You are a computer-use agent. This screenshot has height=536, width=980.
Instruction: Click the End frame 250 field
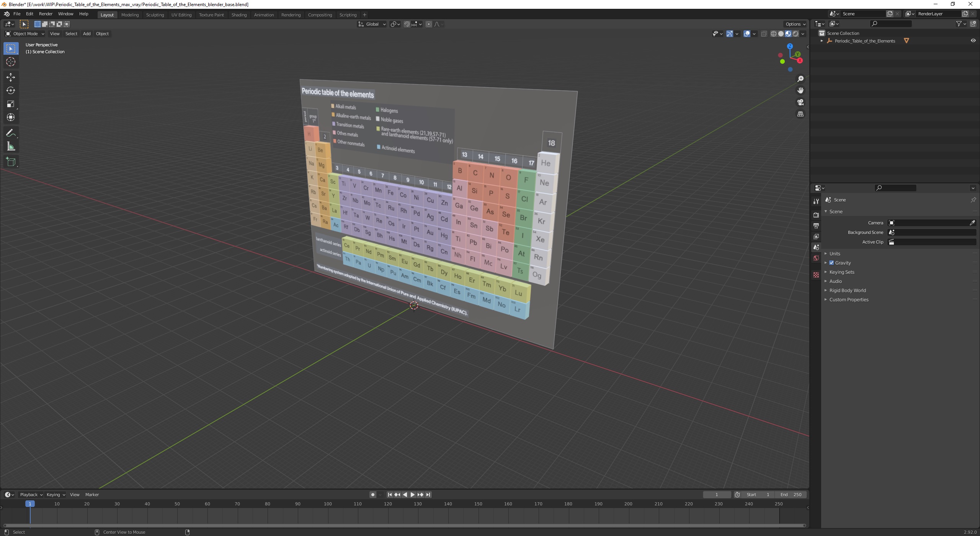791,495
